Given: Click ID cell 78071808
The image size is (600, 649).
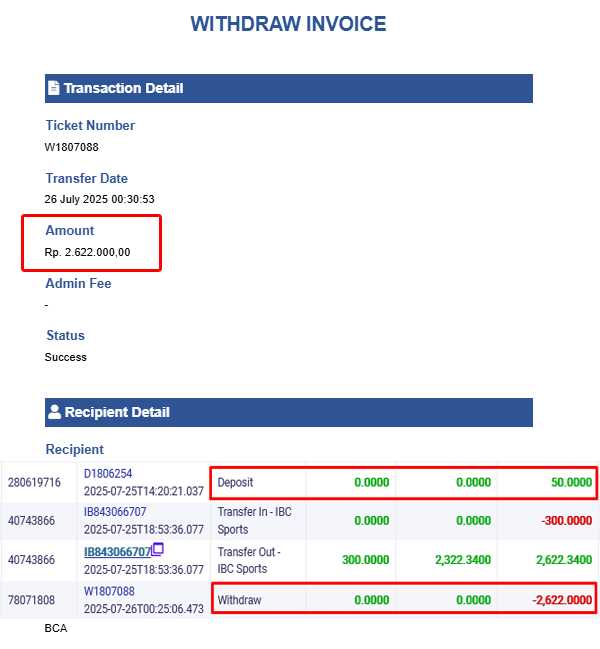Looking at the screenshot, I should pyautogui.click(x=31, y=600).
